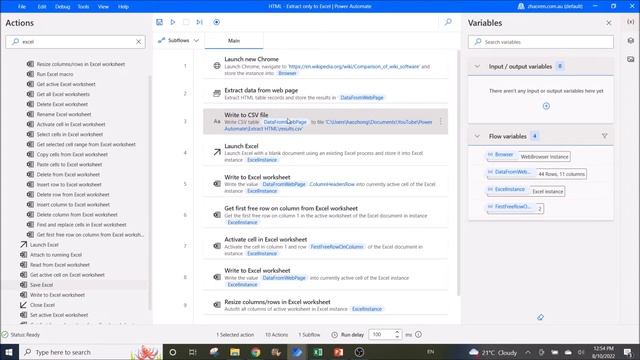This screenshot has width=640, height=360.
Task: Select Resize columns/rows in Excel worksheet step
Action: coord(325,305)
